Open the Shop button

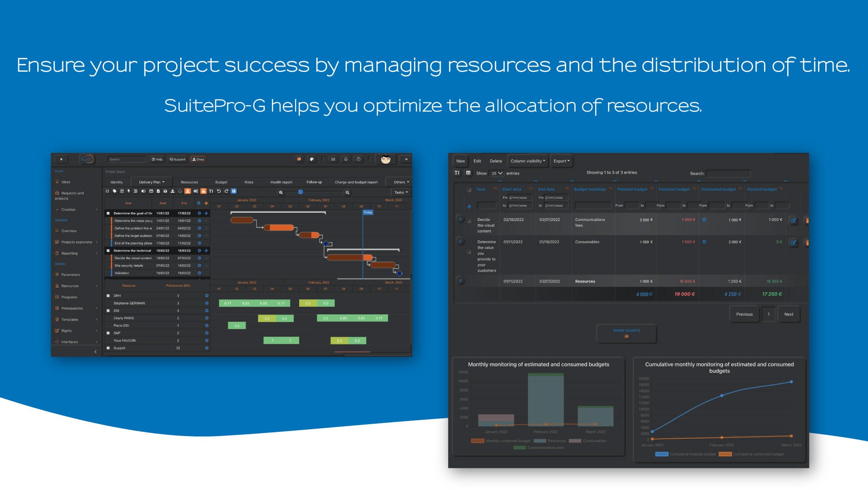(198, 159)
